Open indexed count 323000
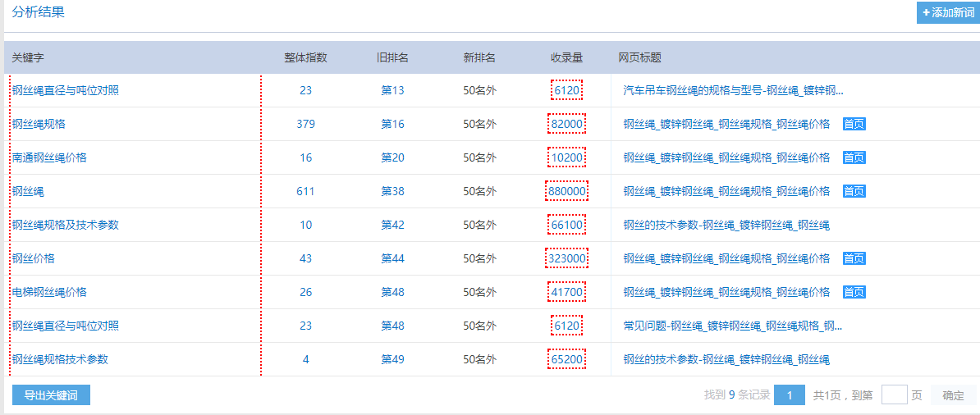 [567, 258]
